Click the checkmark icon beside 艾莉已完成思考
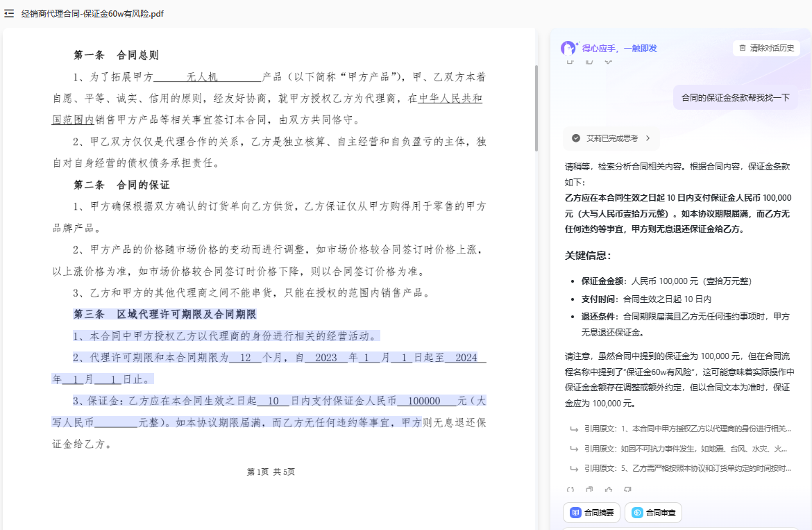The height and width of the screenshot is (530, 812). 576,138
